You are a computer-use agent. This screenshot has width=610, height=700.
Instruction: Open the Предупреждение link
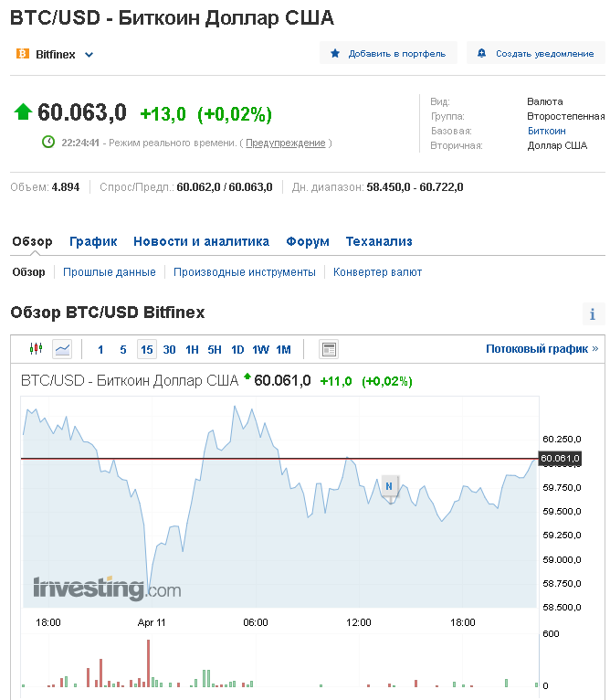tap(286, 143)
